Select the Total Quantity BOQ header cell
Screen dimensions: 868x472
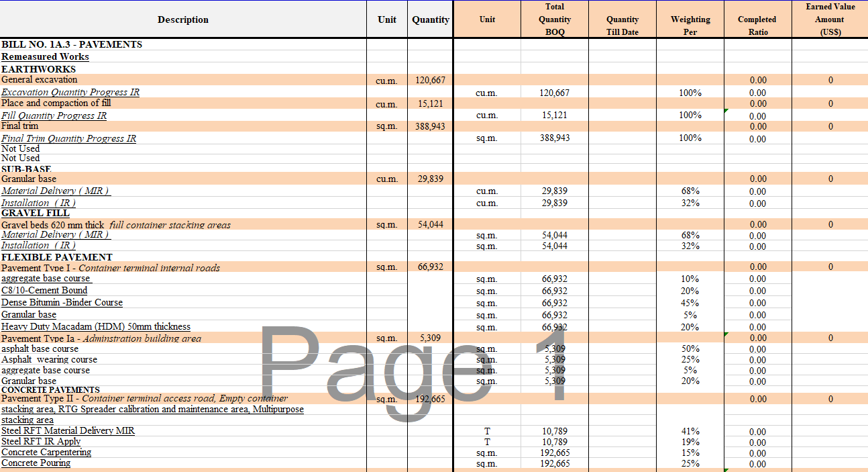(555, 19)
